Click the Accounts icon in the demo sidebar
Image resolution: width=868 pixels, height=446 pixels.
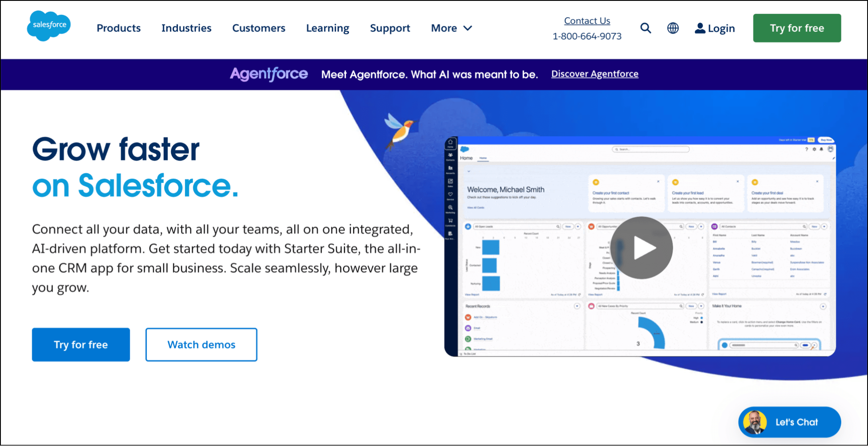point(450,169)
